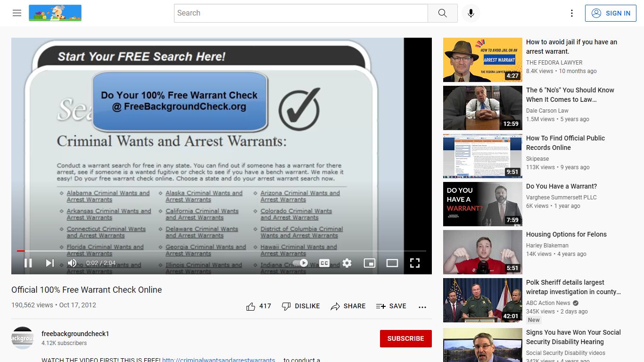Click ABC Action News channel name
644x362 pixels.
coord(548,303)
